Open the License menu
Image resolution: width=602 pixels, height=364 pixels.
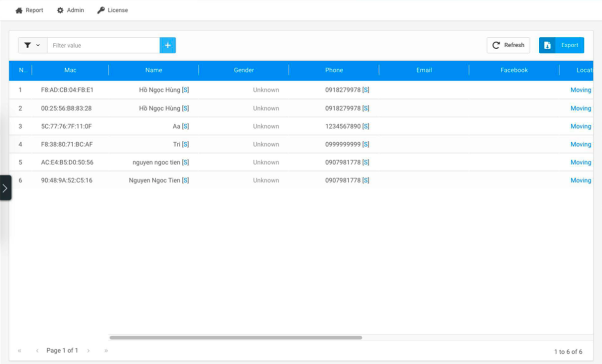[113, 10]
